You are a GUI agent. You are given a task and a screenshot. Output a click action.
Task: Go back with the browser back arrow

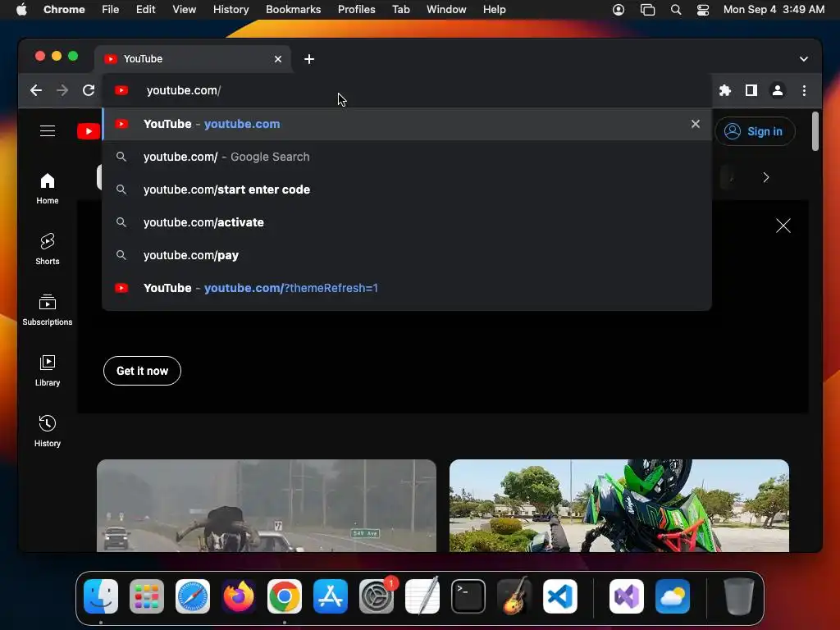pos(36,90)
